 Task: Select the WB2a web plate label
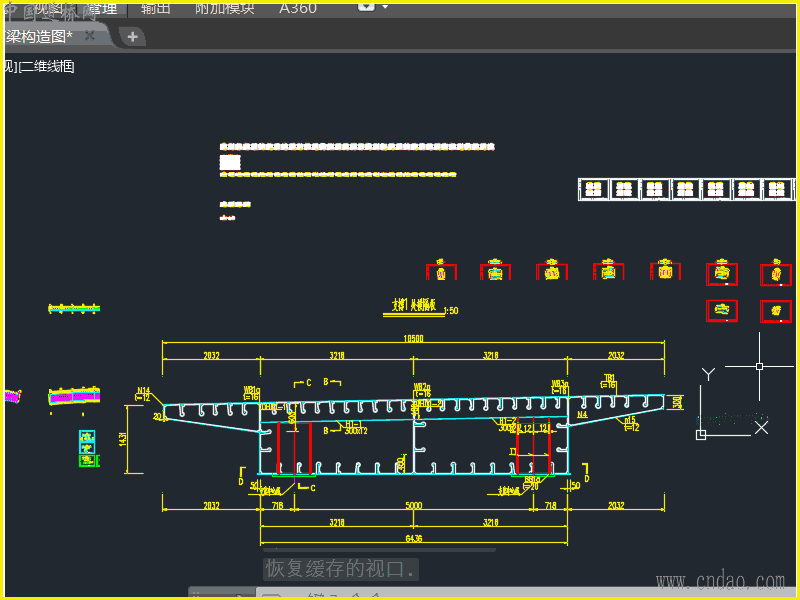point(422,387)
